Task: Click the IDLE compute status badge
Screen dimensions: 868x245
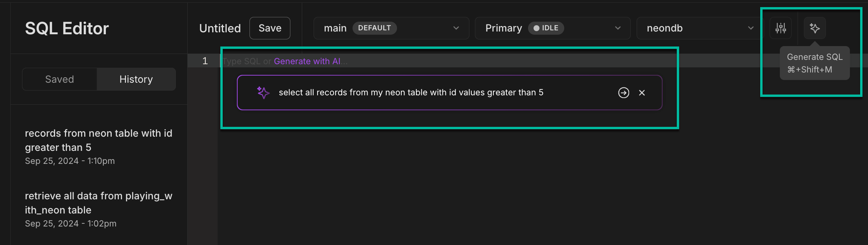Action: coord(546,28)
